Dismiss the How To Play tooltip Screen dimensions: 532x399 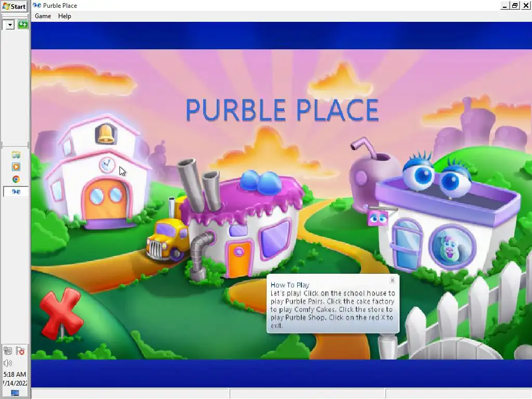392,280
